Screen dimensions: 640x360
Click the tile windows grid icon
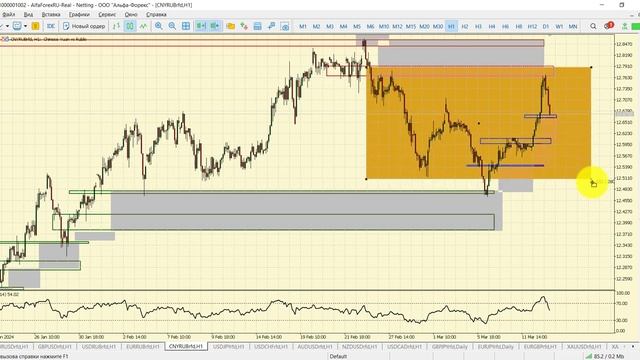point(186,26)
